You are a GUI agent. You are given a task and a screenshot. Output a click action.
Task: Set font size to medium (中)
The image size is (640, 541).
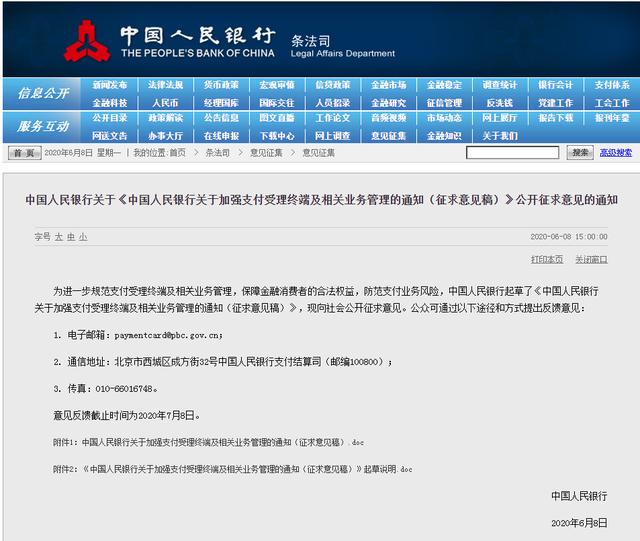pyautogui.click(x=70, y=237)
